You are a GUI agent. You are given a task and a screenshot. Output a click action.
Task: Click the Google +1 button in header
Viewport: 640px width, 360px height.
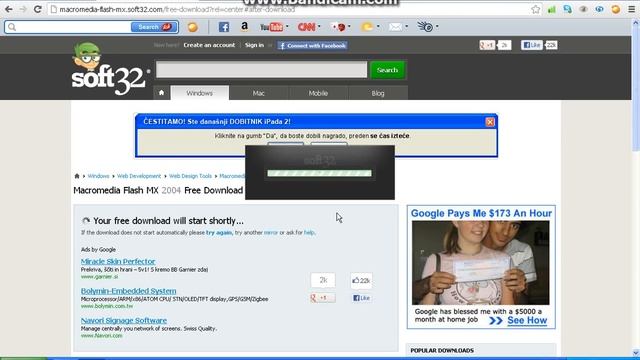[x=487, y=45]
